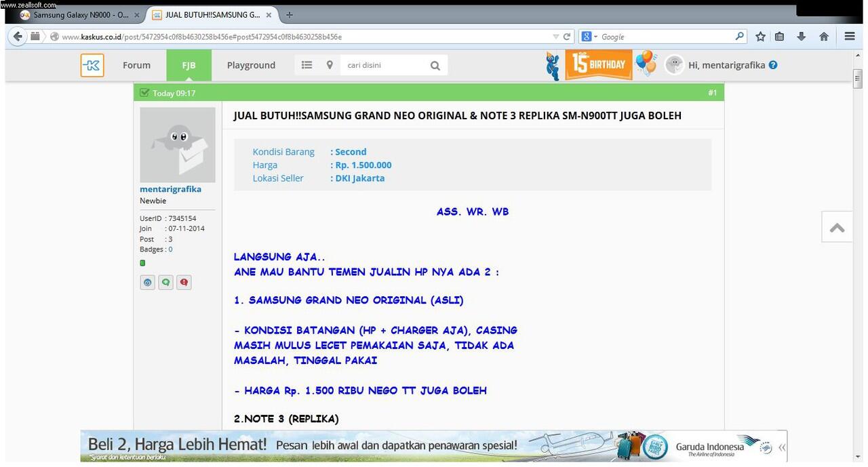
Task: Click the folder icon beside the Back button
Action: [35, 37]
